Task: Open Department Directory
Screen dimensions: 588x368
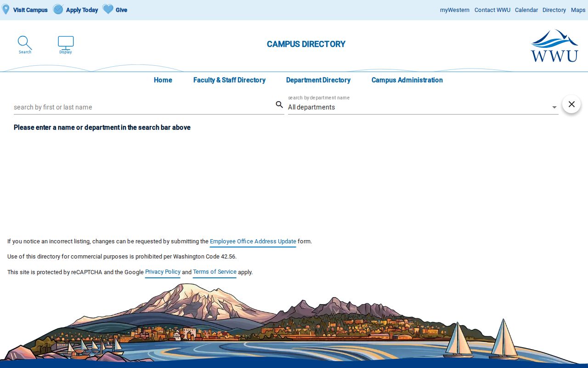Action: tap(318, 80)
